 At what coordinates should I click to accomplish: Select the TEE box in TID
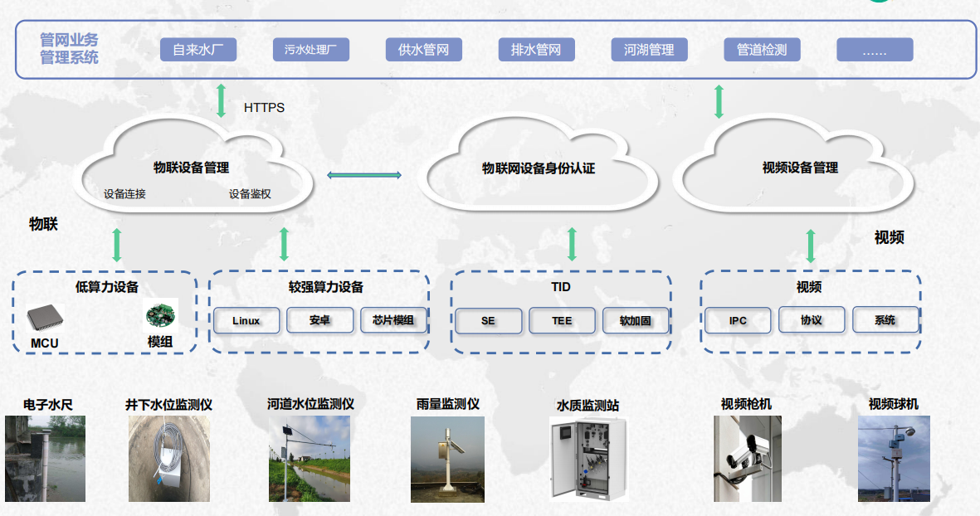coord(562,321)
